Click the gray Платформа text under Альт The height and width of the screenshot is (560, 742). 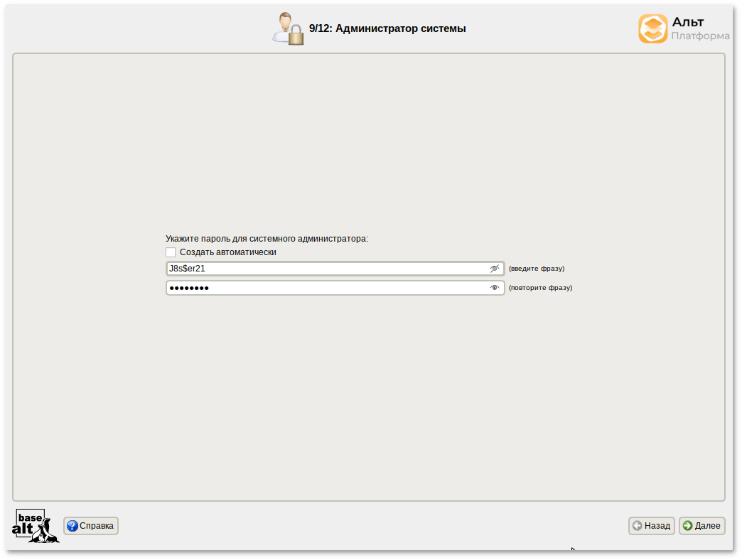click(700, 36)
